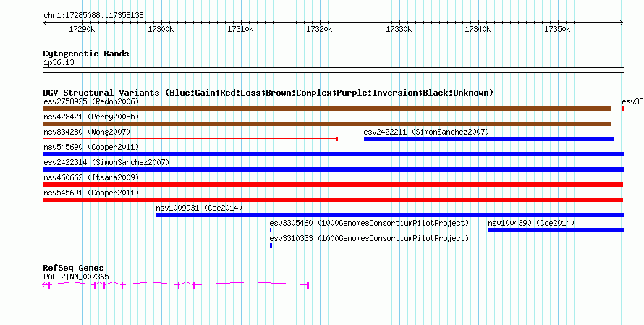Click the small red esv38 marker
Viewport: 644px width, 325px height.
point(623,109)
